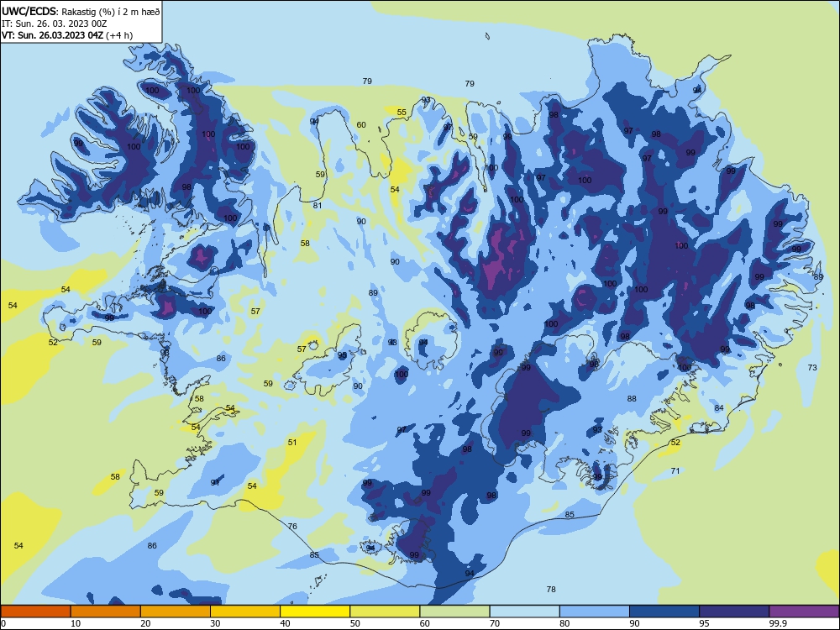Click the humidity value 78 on the map
Screen dimensions: 840x630
[551, 590]
